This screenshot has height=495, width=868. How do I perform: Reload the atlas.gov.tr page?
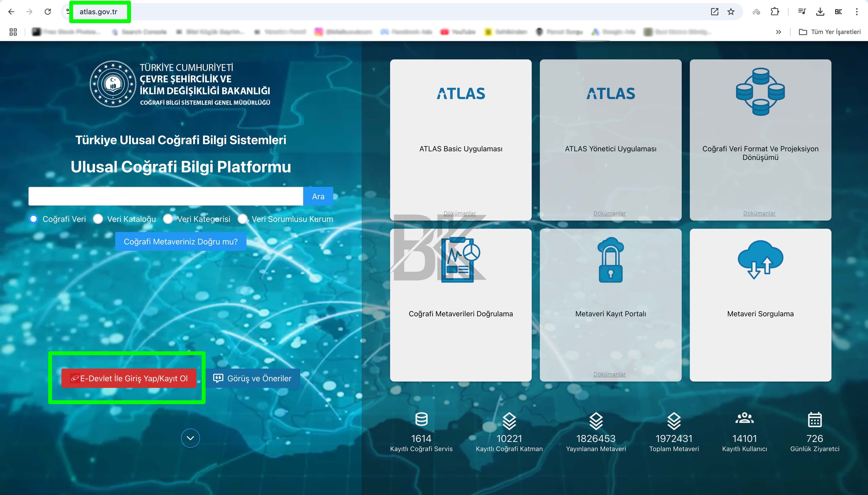(x=48, y=12)
